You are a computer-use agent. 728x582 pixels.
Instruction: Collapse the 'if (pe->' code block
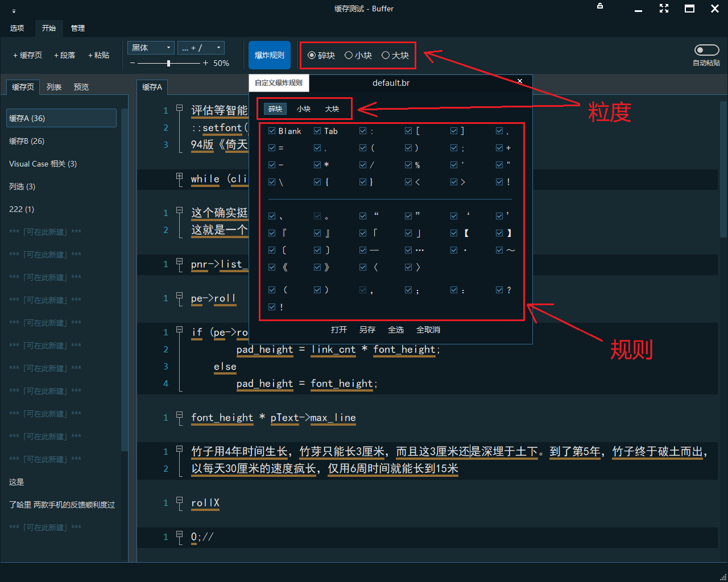(x=179, y=330)
